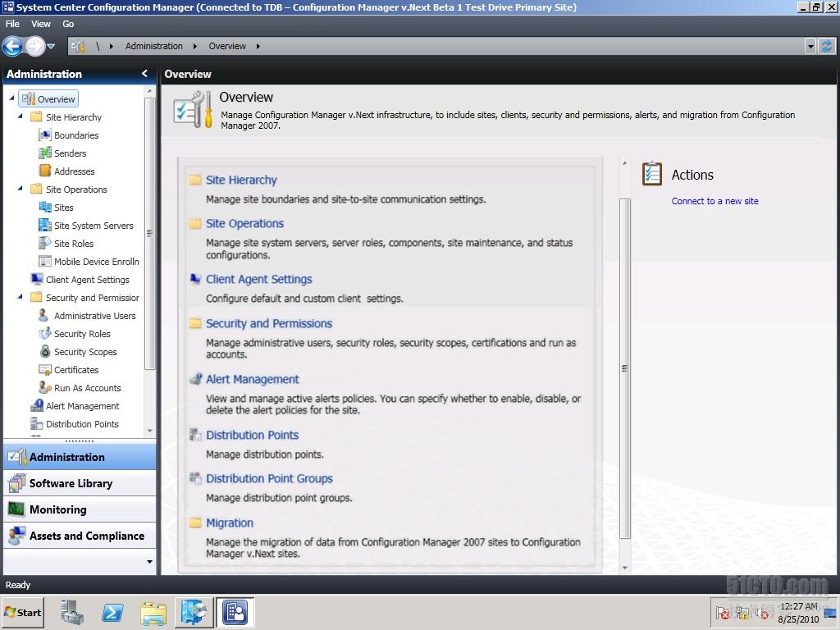
Task: Select Mobile Device Enrollment tree icon
Action: point(45,262)
